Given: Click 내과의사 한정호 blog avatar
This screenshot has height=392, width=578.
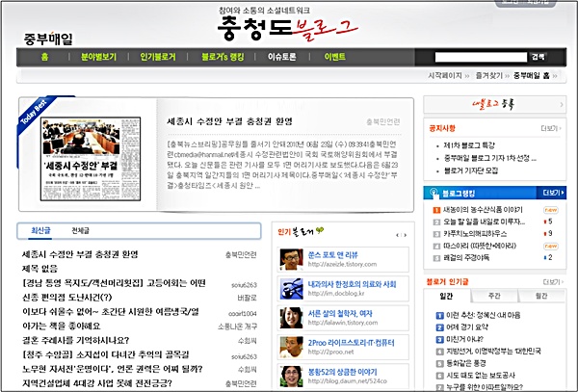Looking at the screenshot, I should [291, 289].
